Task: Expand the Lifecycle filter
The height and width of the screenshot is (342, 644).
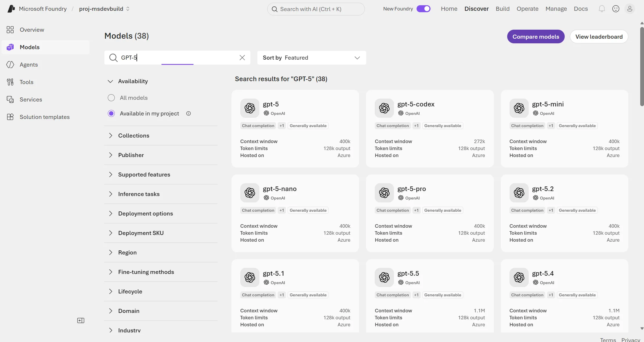Action: click(x=161, y=291)
